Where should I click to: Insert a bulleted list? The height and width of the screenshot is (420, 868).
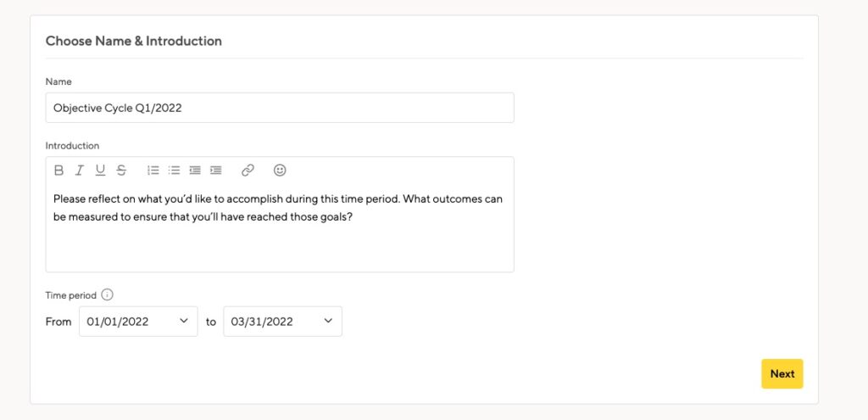pos(175,171)
